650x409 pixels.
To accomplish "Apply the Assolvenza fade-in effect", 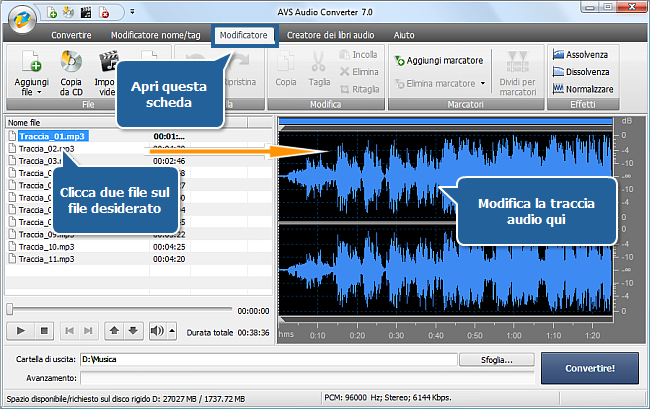I will pos(585,54).
